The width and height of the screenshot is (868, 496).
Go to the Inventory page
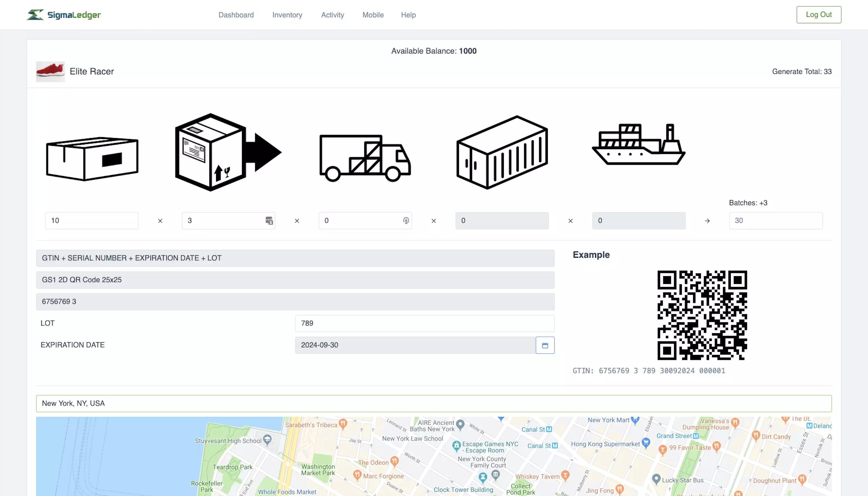point(287,15)
